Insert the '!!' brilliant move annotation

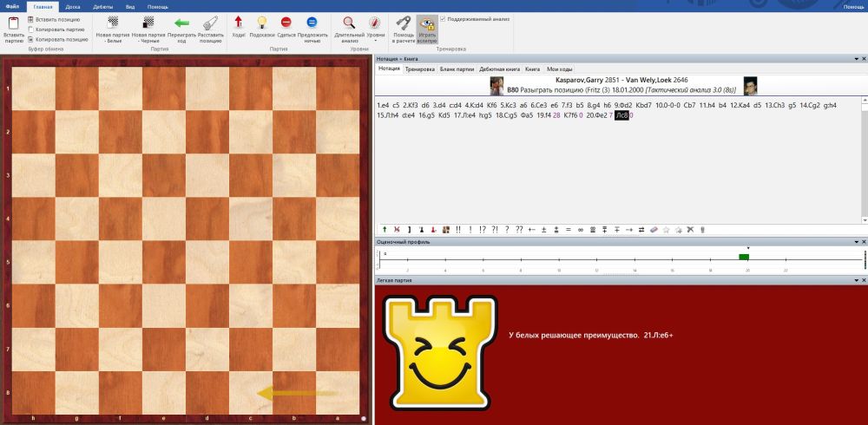[457, 229]
